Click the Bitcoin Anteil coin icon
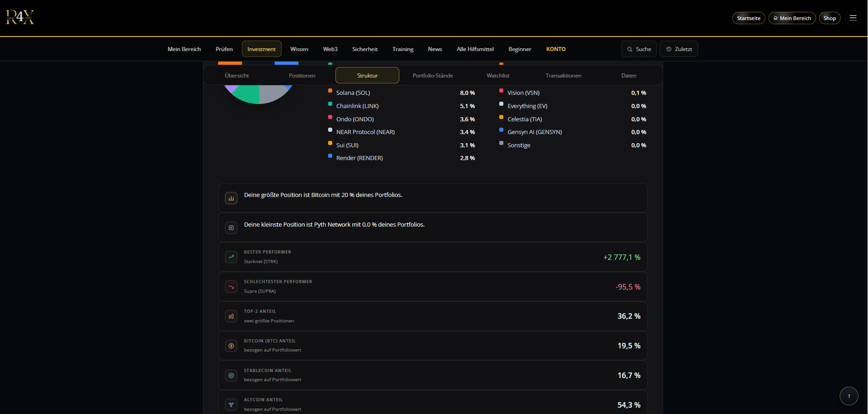 coord(231,346)
